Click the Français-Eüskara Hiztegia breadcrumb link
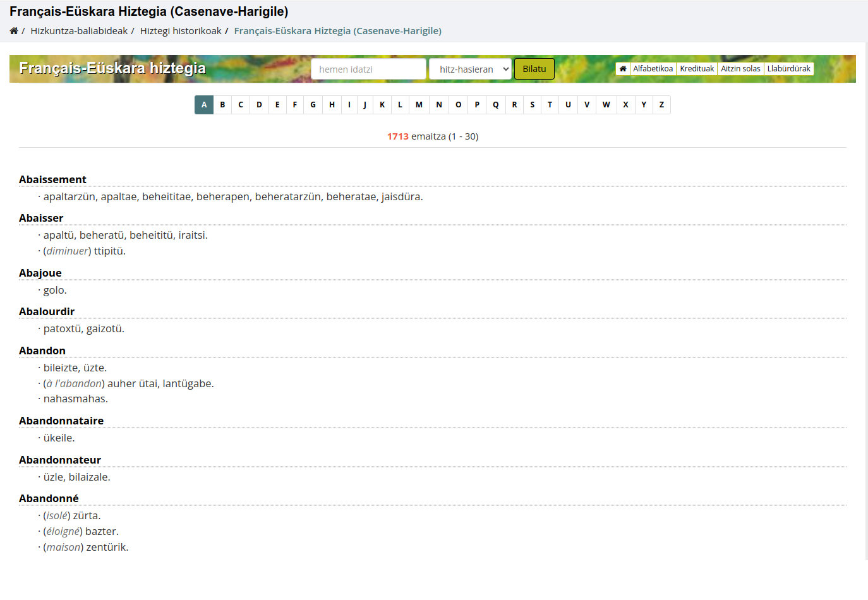 click(337, 31)
